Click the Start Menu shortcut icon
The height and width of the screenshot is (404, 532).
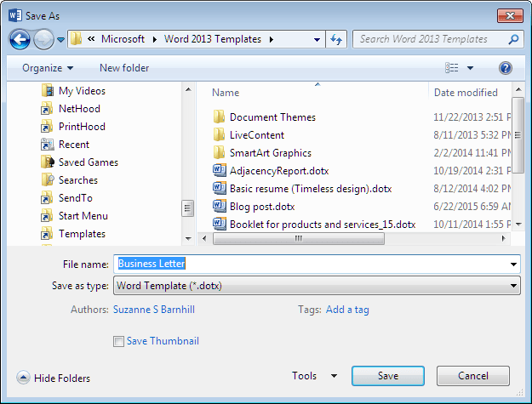coord(47,216)
